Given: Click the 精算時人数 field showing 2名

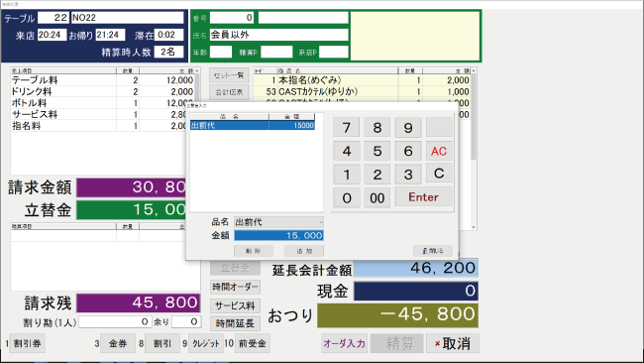Looking at the screenshot, I should pos(168,52).
